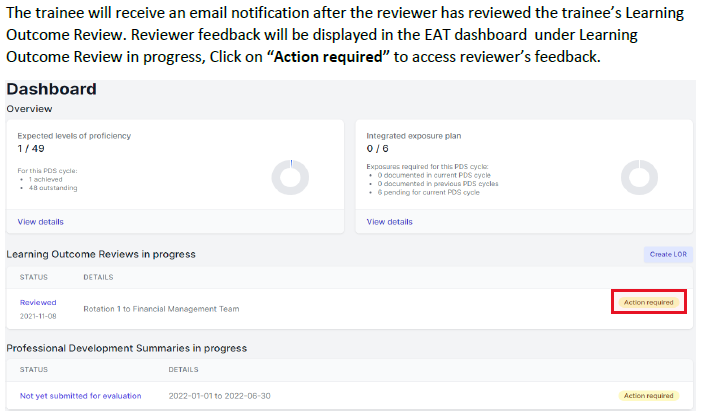Click the Expected levels of proficiency card title

tap(74, 136)
